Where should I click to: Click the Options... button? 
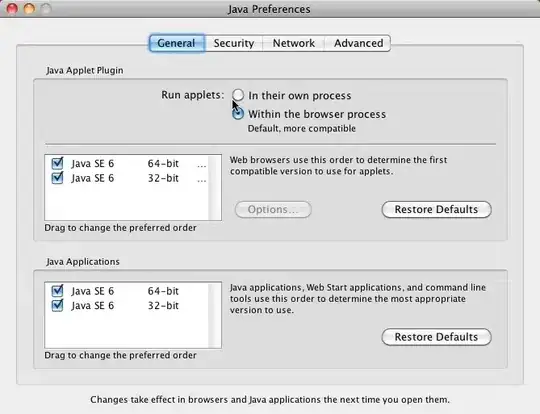coord(273,209)
